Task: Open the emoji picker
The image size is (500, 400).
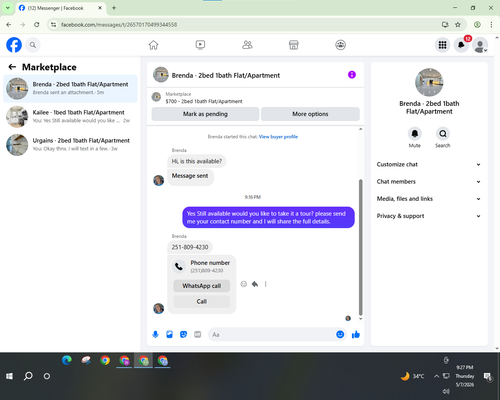Action: pyautogui.click(x=340, y=334)
